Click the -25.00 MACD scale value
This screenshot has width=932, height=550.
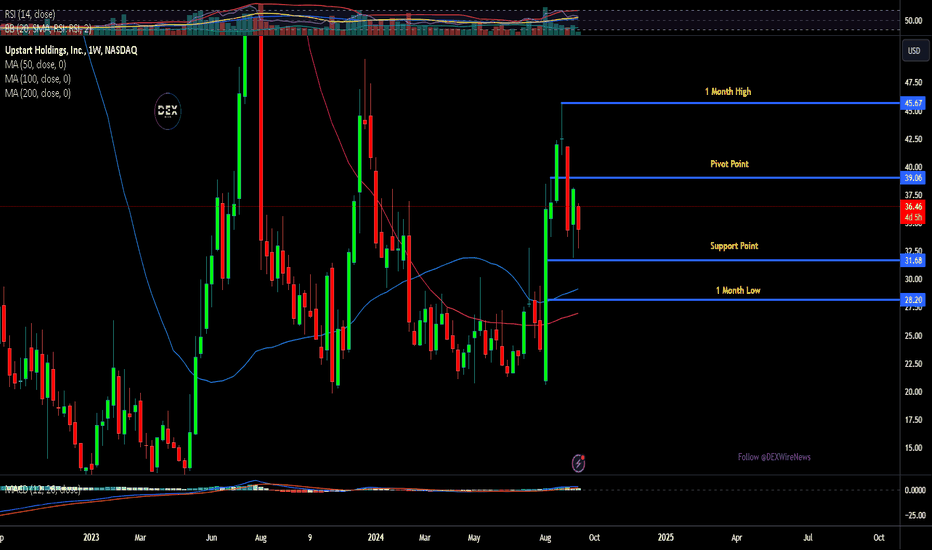[914, 516]
